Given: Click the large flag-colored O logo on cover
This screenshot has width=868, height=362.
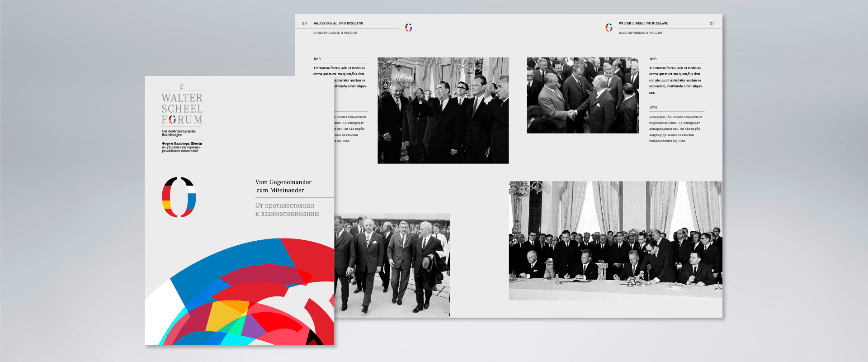Looking at the screenshot, I should click(x=179, y=197).
